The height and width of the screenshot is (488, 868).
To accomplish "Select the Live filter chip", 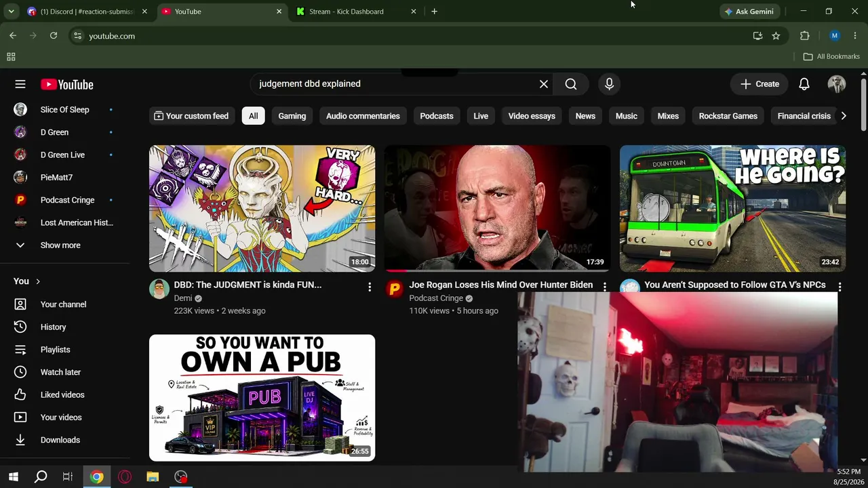I will [481, 116].
